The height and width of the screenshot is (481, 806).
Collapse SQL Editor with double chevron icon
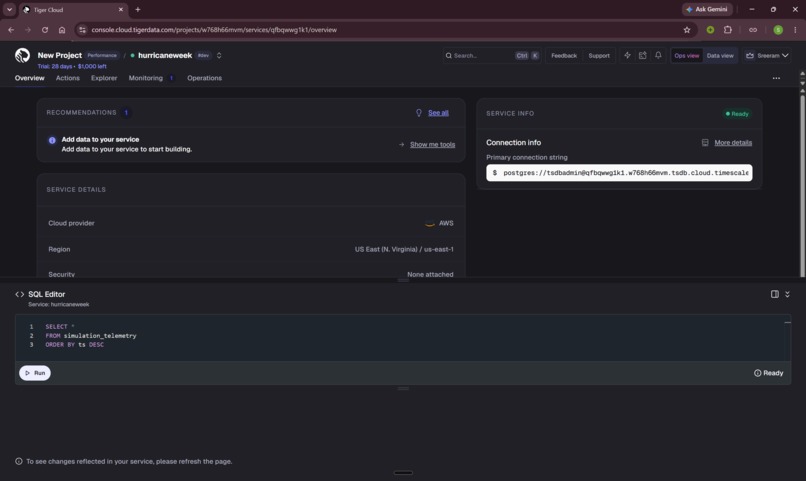787,294
